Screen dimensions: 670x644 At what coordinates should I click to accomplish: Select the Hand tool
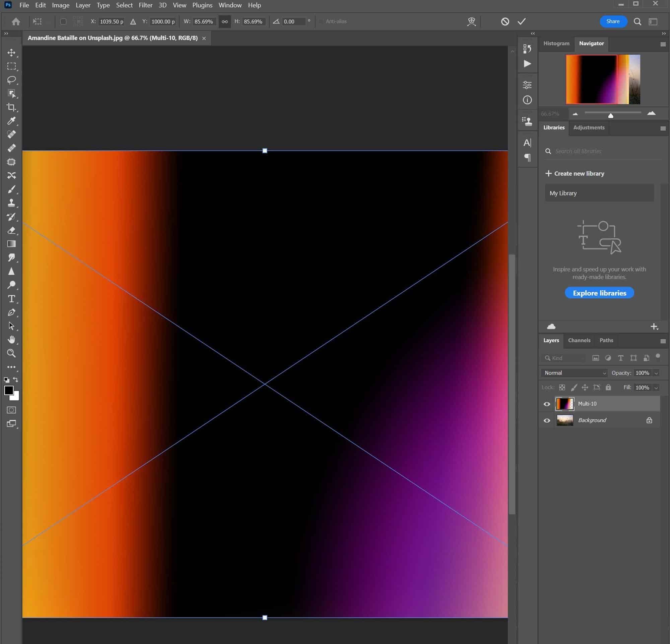click(x=12, y=339)
